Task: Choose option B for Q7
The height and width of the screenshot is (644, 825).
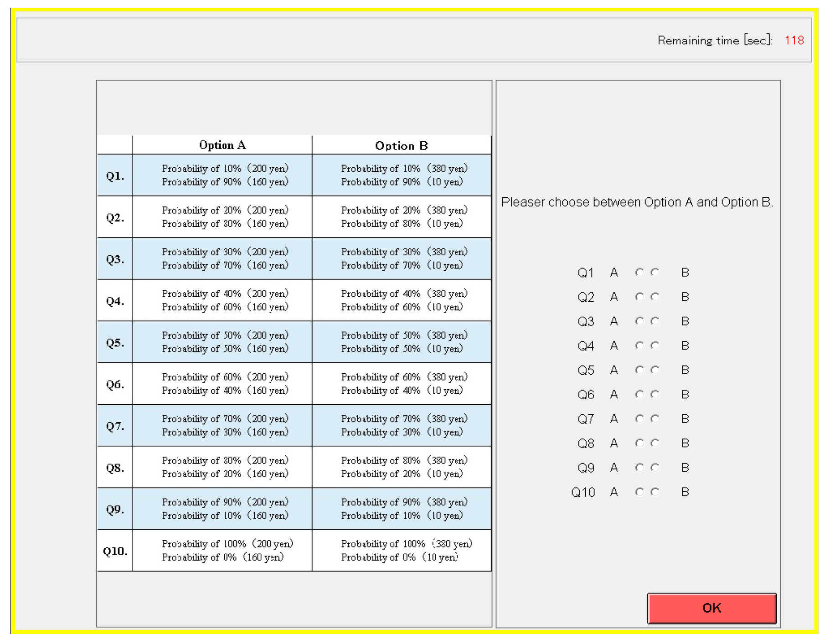Action: 655,419
